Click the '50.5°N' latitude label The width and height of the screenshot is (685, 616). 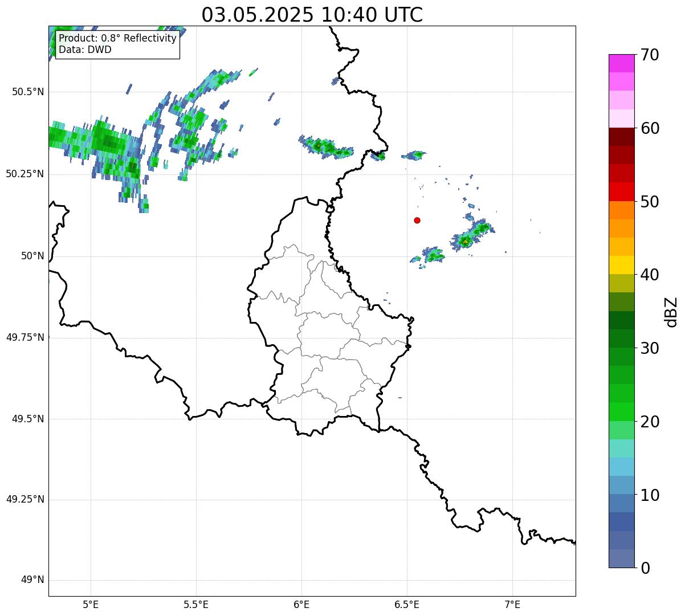pos(27,92)
